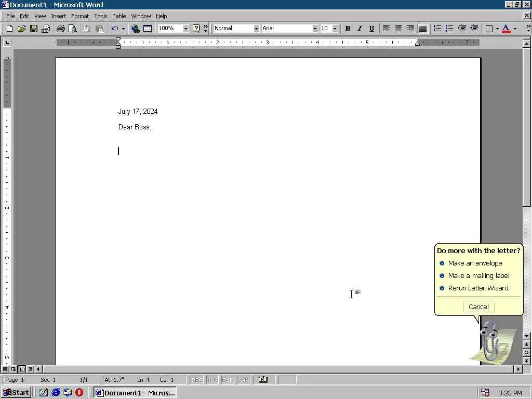Image resolution: width=532 pixels, height=399 pixels.
Task: Launch Opera from Quick Launch
Action: pos(79,393)
